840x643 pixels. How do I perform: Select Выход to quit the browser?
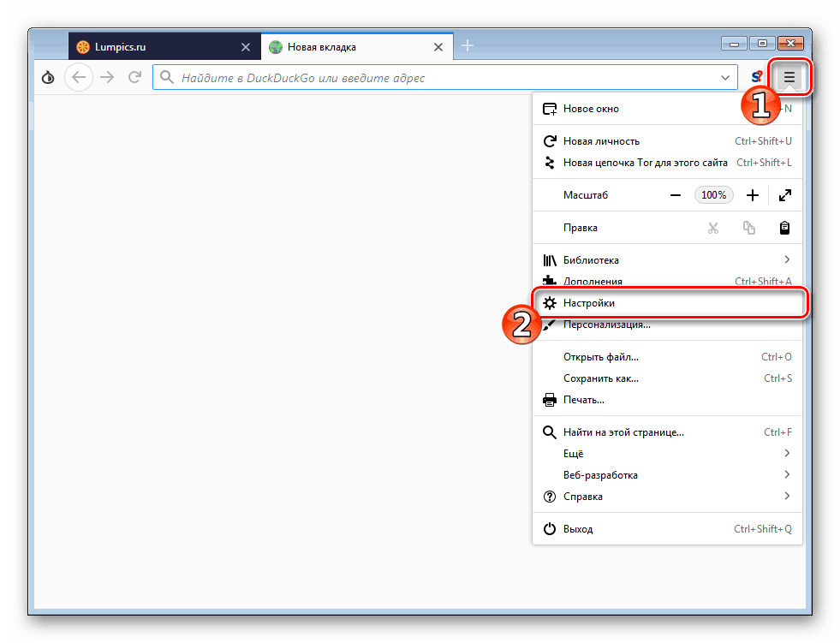(x=667, y=529)
